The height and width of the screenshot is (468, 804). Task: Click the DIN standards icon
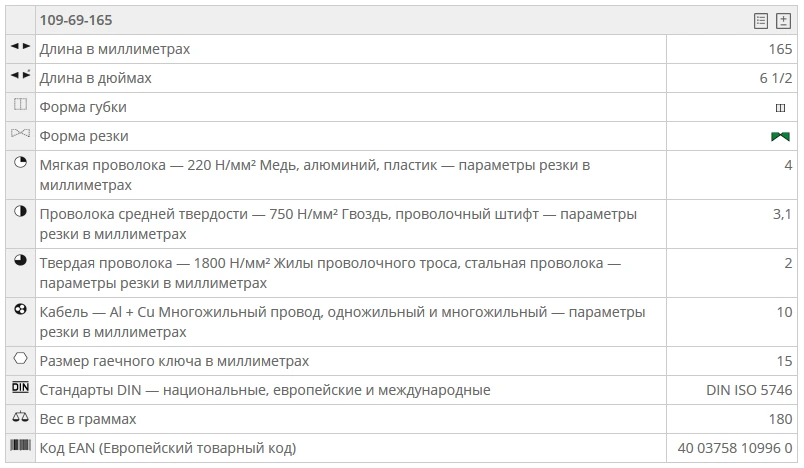(20, 388)
